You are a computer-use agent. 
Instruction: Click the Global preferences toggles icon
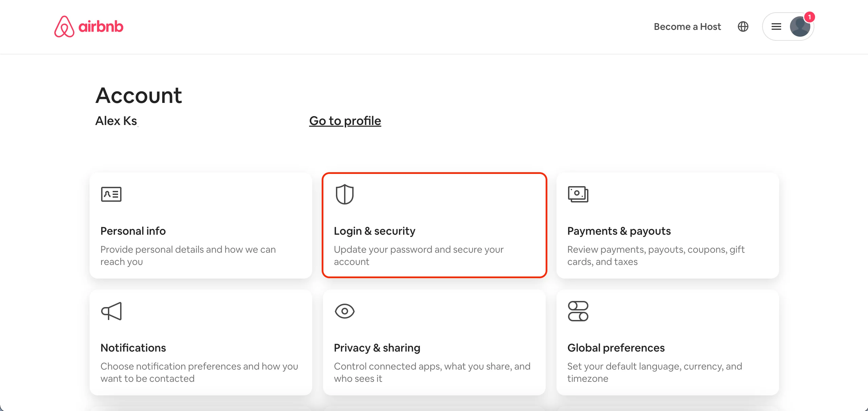(578, 311)
